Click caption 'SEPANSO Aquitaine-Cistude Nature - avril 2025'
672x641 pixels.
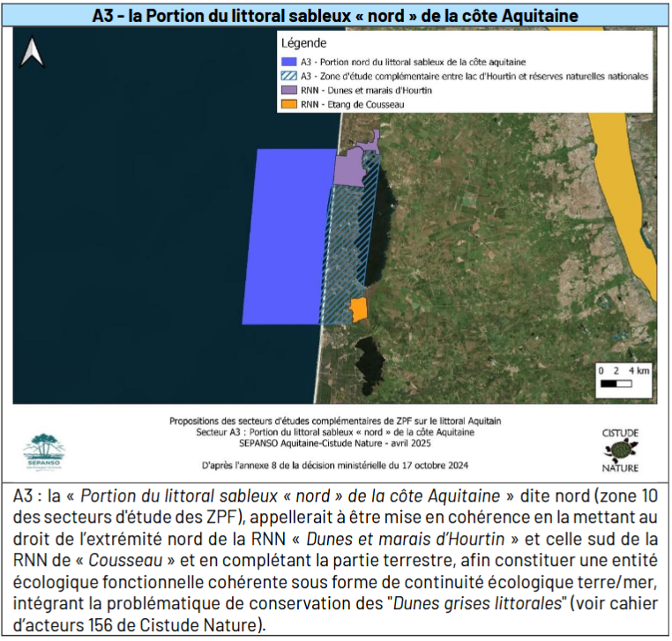pyautogui.click(x=335, y=443)
